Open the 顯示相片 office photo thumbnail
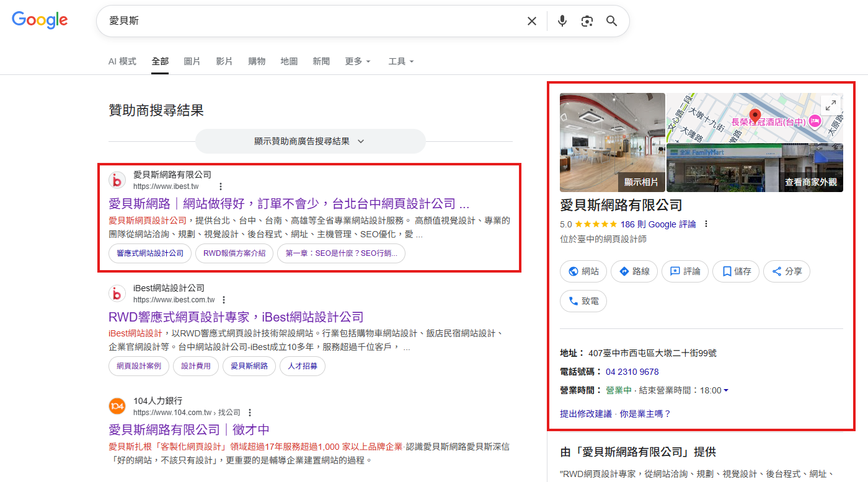Image resolution: width=868 pixels, height=482 pixels. tap(612, 142)
